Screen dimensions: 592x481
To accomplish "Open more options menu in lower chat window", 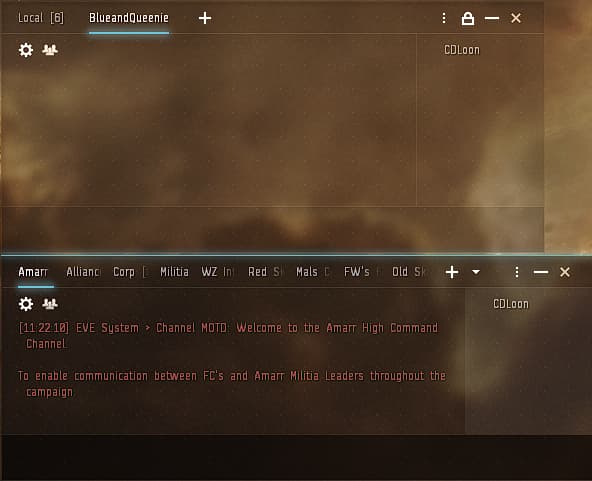I will tap(517, 272).
